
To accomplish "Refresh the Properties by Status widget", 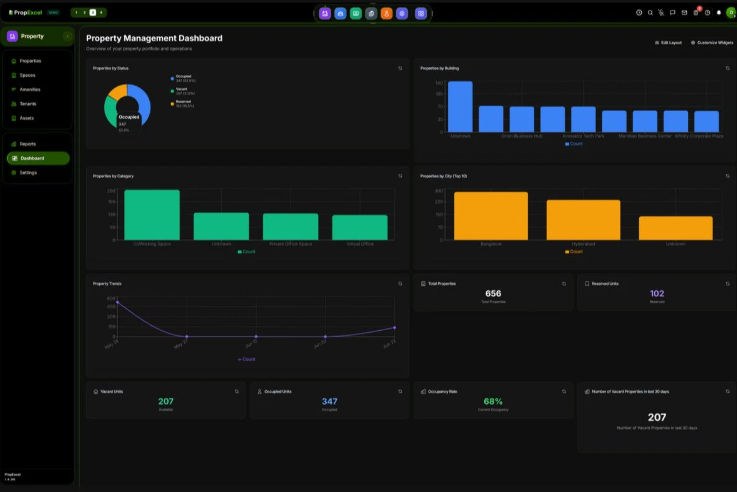I will 400,68.
